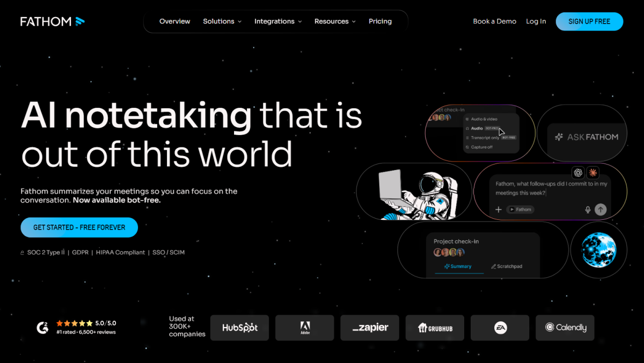Click the send arrow in prompt box
644x363 pixels.
(601, 210)
